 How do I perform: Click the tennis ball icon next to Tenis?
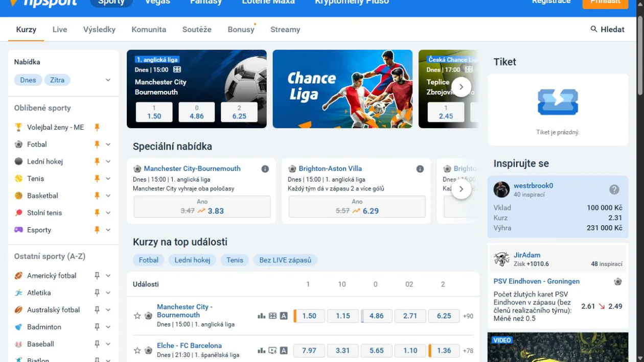point(19,179)
